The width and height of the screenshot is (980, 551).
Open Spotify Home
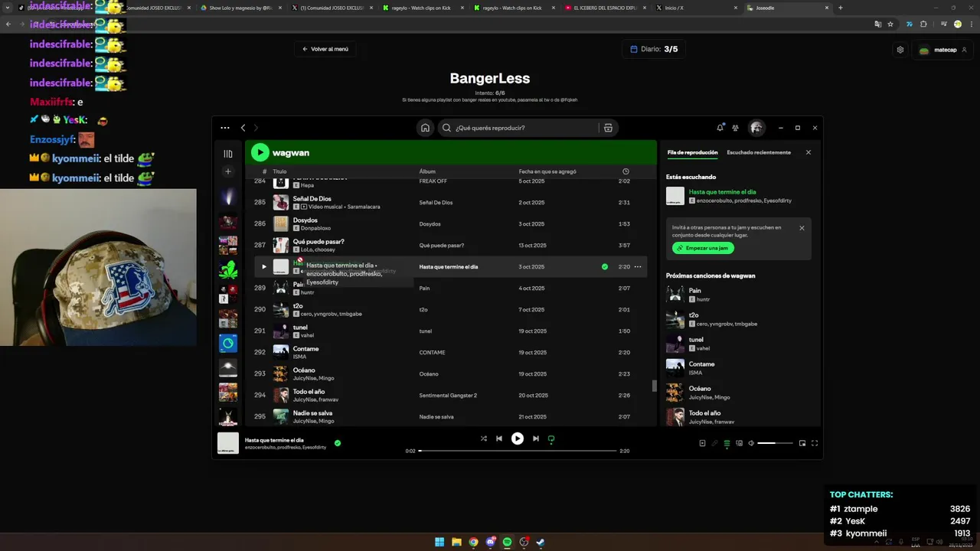(425, 128)
